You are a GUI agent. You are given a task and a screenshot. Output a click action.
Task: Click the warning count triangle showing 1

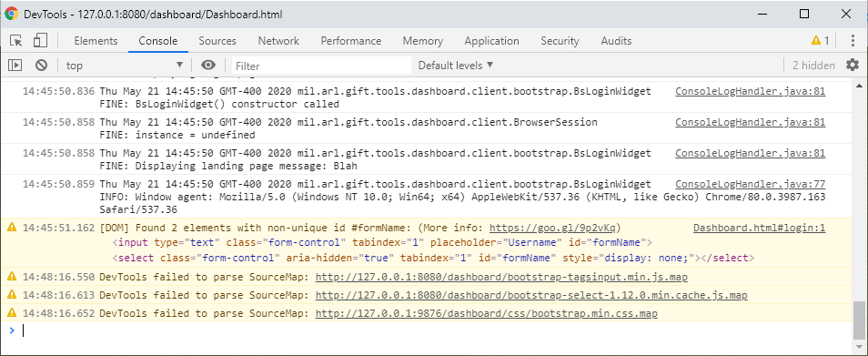(821, 40)
